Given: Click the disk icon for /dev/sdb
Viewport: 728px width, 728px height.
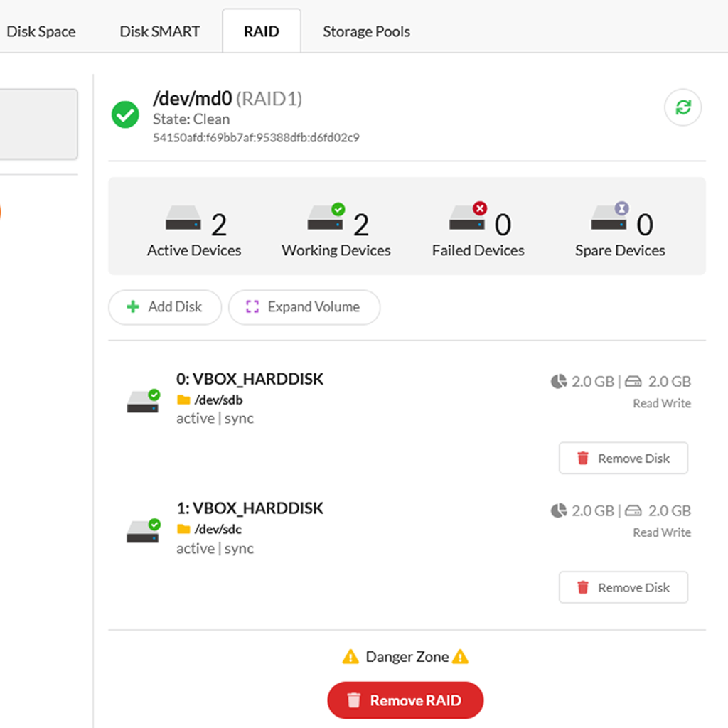Looking at the screenshot, I should click(x=143, y=402).
